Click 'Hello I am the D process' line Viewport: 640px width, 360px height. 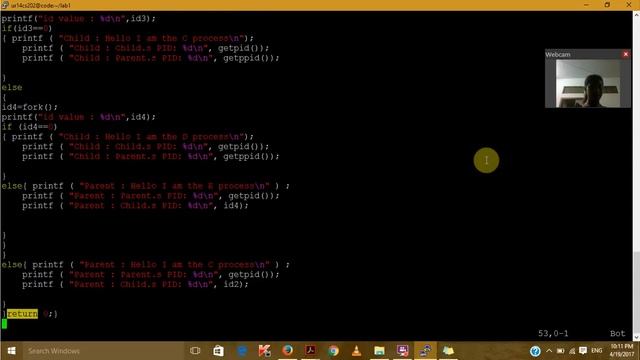click(x=128, y=137)
